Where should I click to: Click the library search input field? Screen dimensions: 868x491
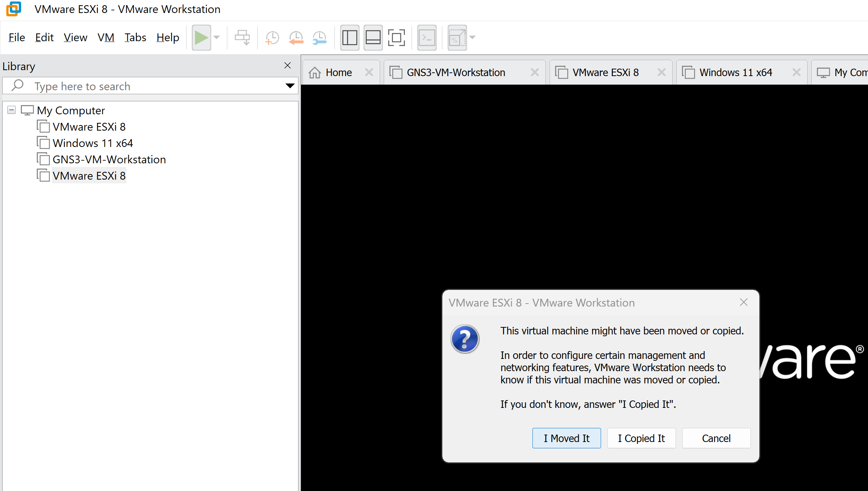pos(148,86)
